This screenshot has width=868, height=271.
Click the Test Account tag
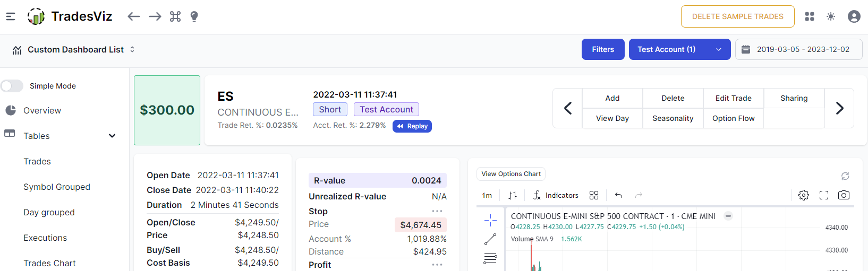[386, 109]
